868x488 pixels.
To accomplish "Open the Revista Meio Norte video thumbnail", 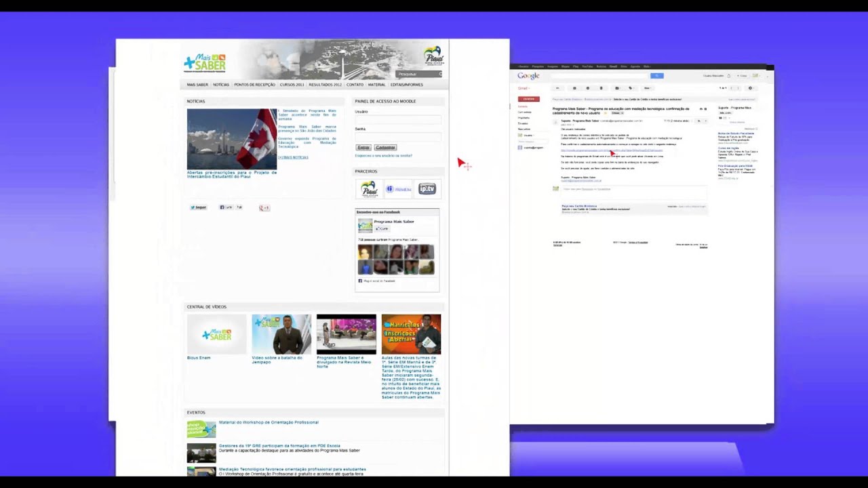I will pos(346,334).
